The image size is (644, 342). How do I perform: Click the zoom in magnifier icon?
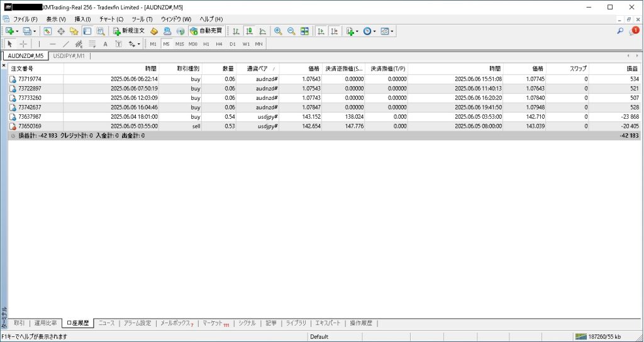pos(277,31)
